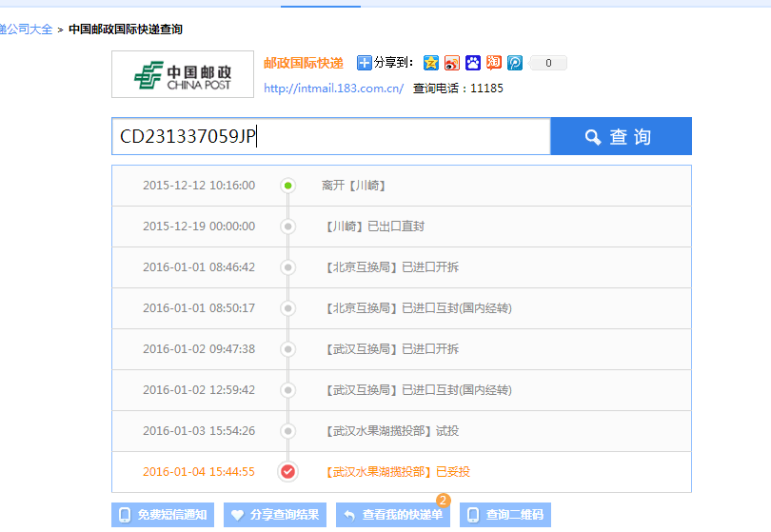Share to Tencent Pengyou blue icon
This screenshot has width=771, height=532.
coord(515,63)
